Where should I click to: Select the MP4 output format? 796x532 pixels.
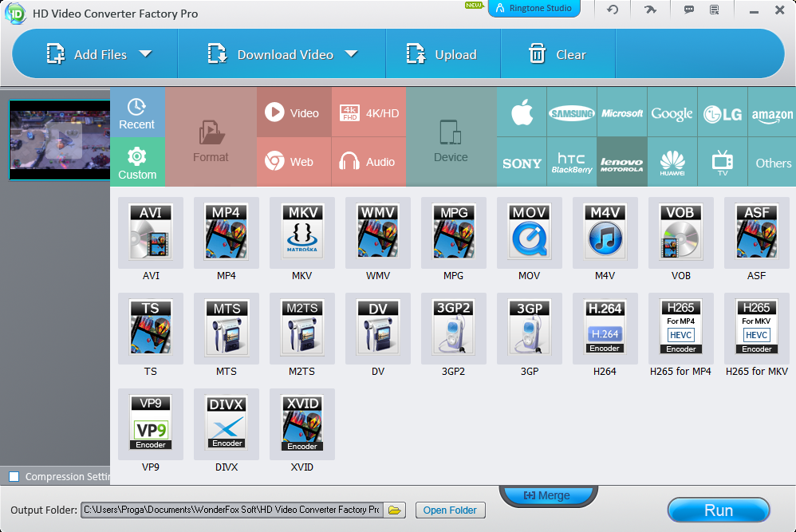point(227,233)
